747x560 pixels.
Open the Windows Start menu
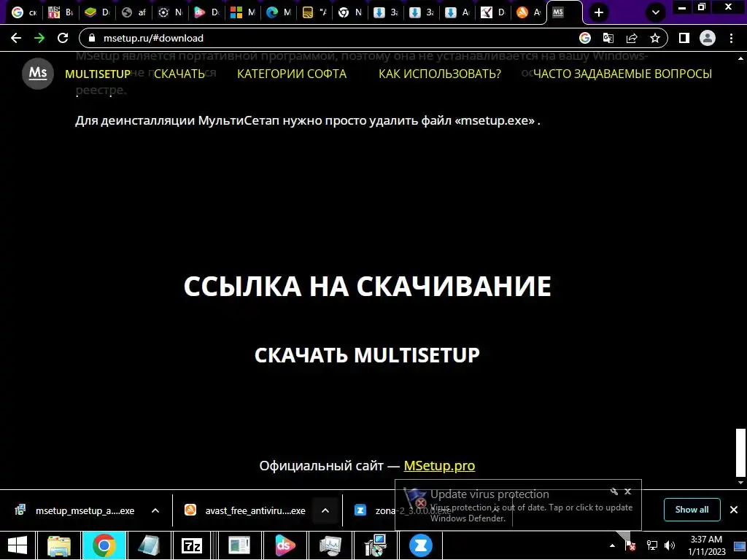[x=18, y=545]
